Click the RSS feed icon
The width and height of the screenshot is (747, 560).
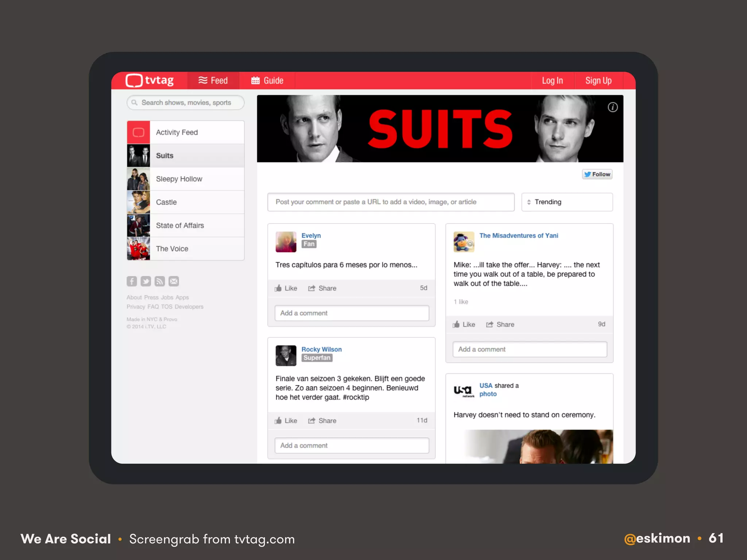pyautogui.click(x=160, y=281)
